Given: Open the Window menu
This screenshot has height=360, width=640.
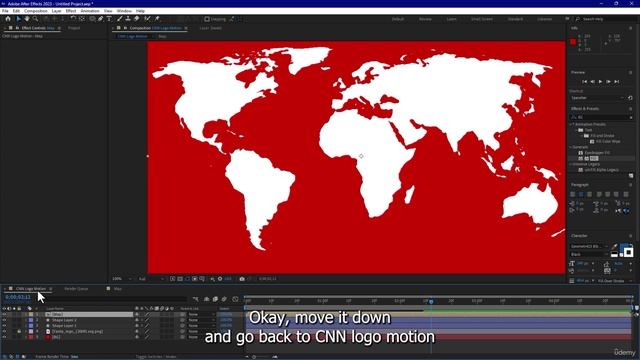Looking at the screenshot, I should (124, 11).
